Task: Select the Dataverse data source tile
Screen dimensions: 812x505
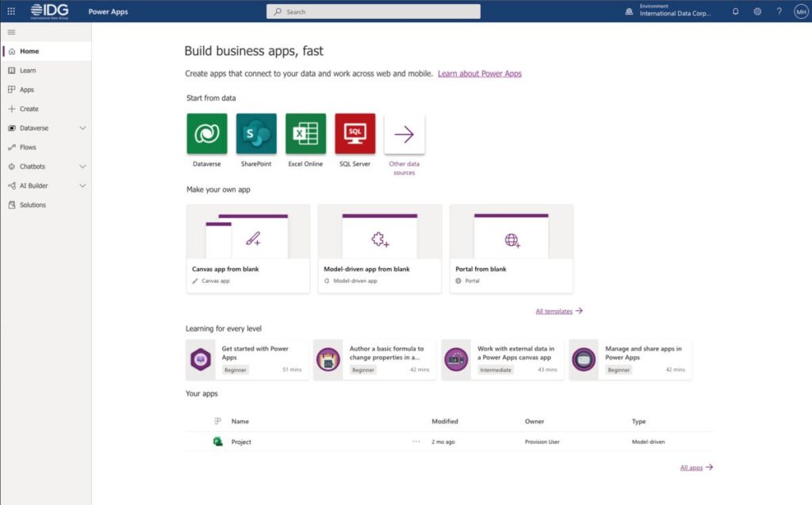Action: [207, 134]
